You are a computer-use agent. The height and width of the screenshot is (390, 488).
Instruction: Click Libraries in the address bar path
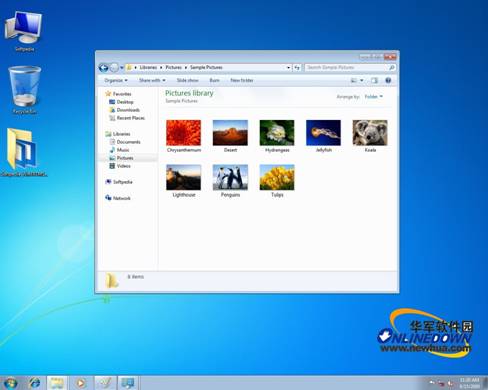(x=148, y=67)
